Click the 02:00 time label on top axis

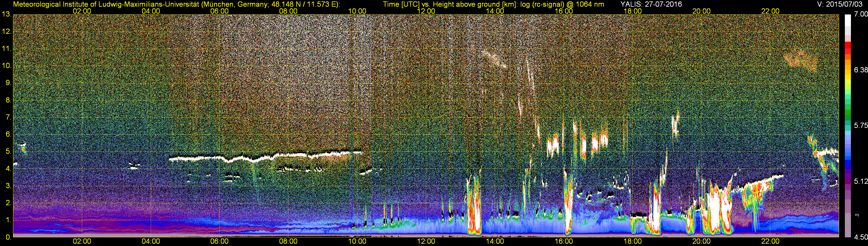pos(82,11)
